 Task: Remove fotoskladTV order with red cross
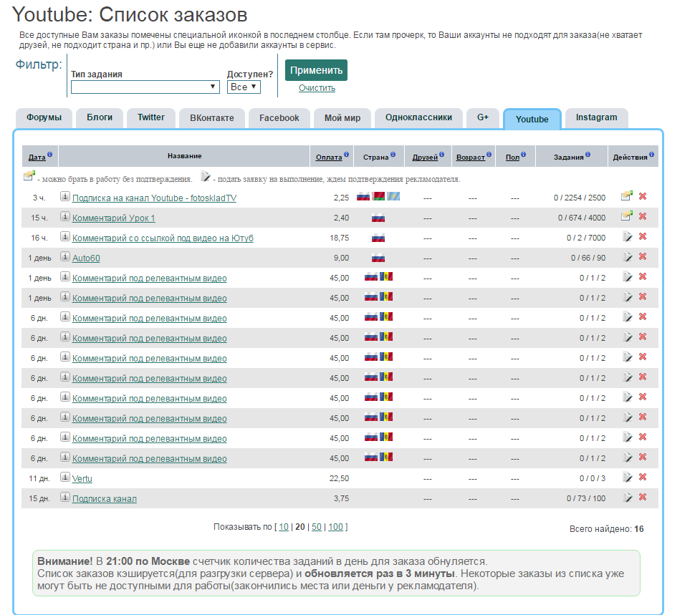[x=643, y=196]
